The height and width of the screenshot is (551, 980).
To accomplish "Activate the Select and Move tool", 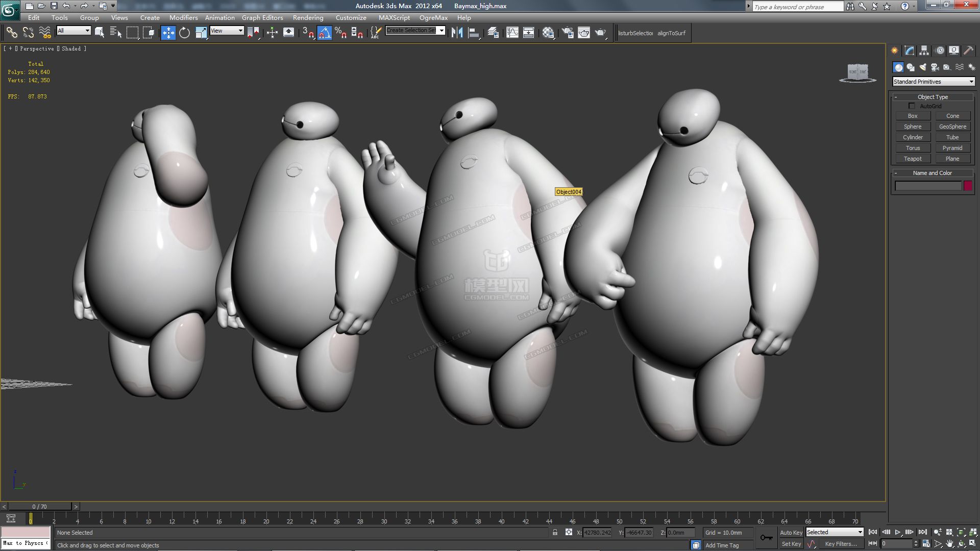I will coord(168,33).
